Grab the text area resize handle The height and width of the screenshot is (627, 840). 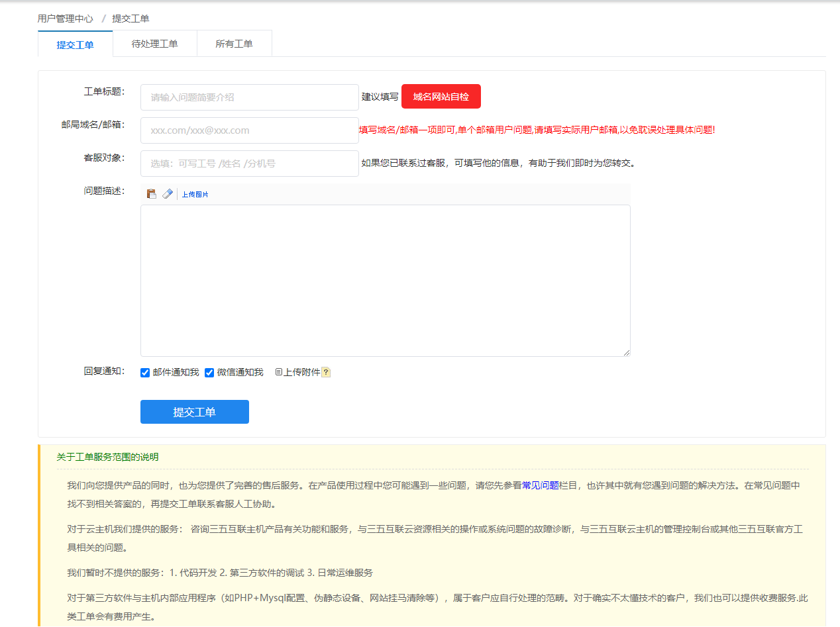click(x=626, y=352)
